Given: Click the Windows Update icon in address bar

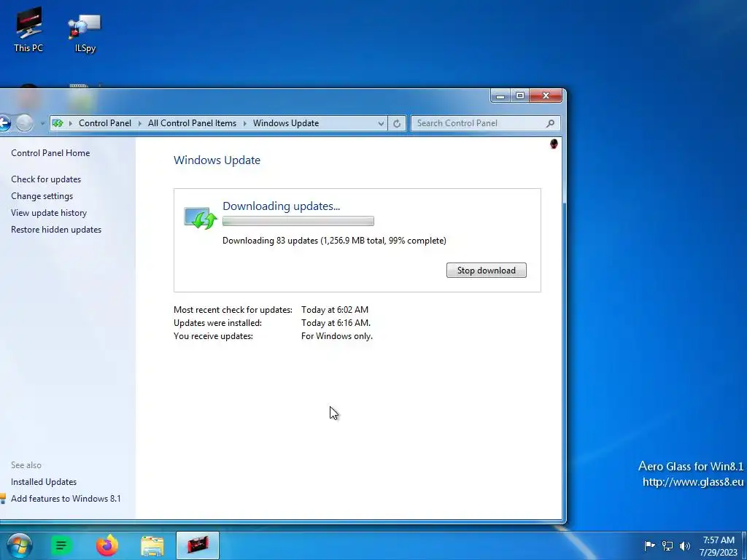Looking at the screenshot, I should pos(58,123).
